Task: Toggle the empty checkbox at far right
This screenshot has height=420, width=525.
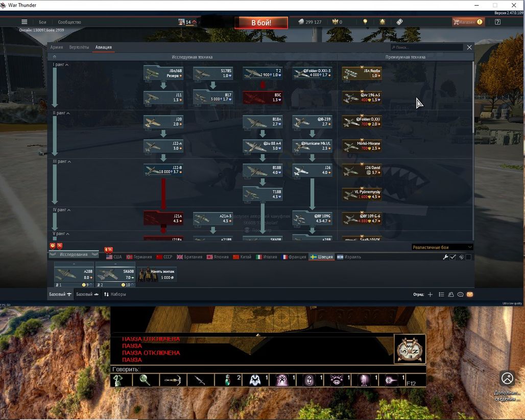Action: (468, 257)
